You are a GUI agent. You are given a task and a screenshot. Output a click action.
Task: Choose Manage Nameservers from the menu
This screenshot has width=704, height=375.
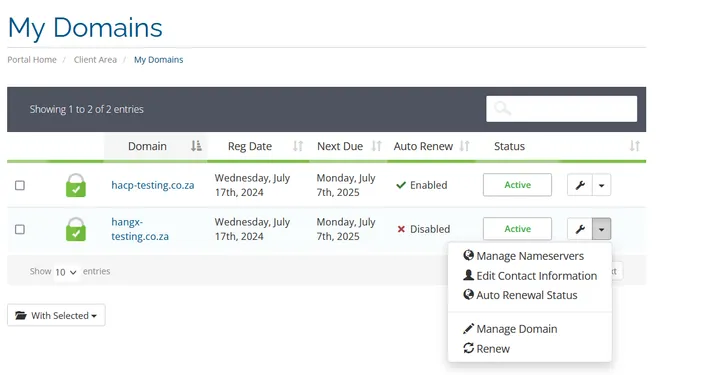pos(524,256)
